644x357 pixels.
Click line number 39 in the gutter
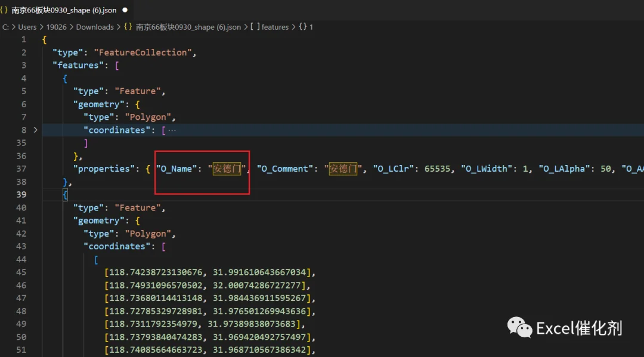tap(21, 194)
